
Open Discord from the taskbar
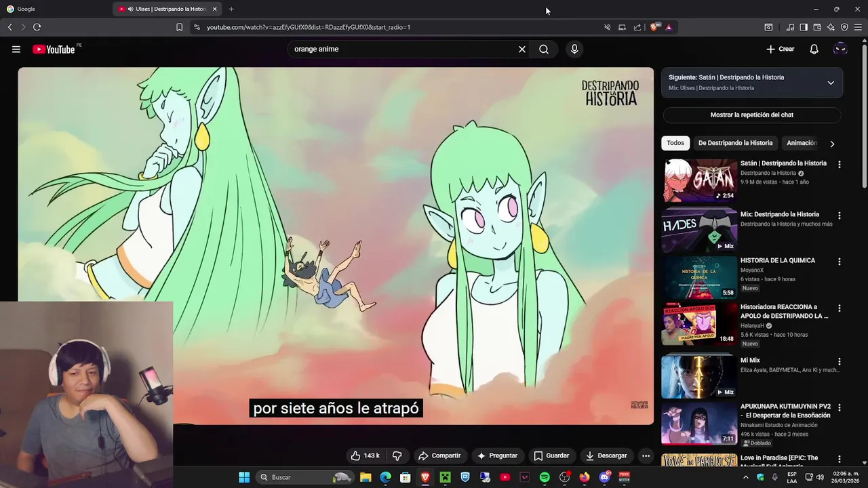(604, 477)
